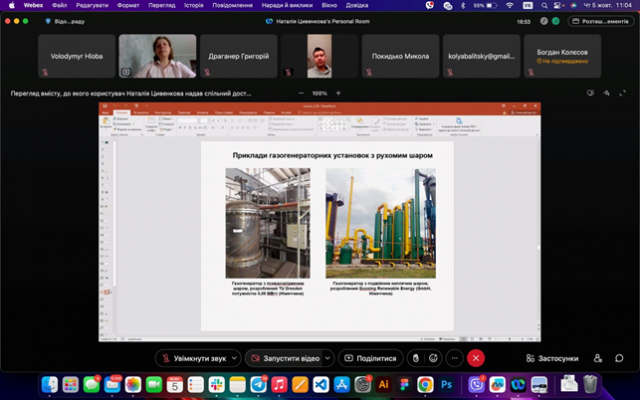Viewport: 640px width, 400px height.
Task: Launch Visual Studio Code from the dock
Action: (322, 384)
